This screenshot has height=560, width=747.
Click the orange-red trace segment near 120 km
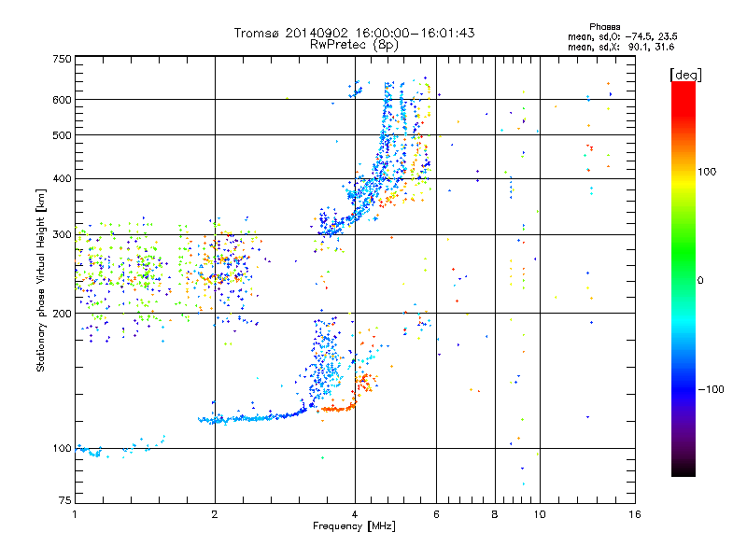pyautogui.click(x=337, y=408)
